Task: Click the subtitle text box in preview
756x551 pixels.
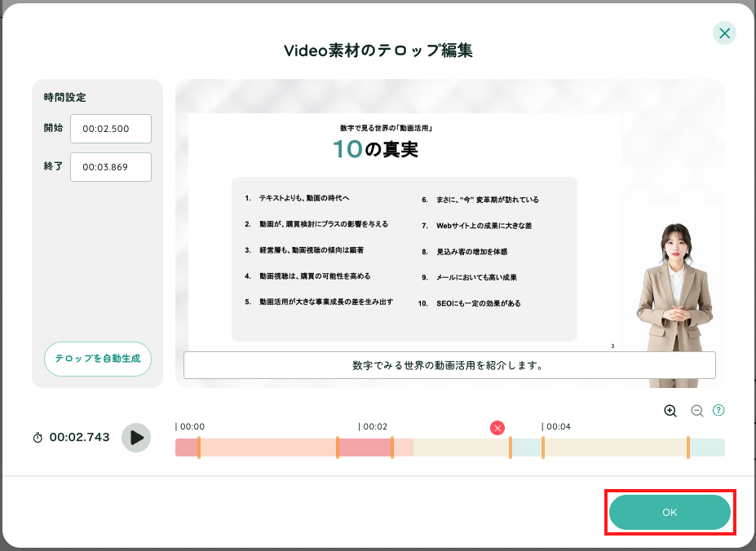Action: point(449,365)
